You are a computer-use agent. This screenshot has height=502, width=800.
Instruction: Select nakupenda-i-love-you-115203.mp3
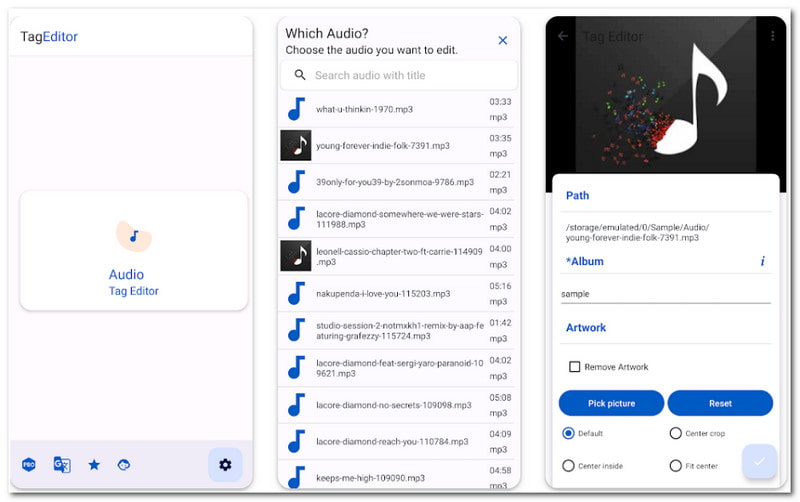point(396,293)
